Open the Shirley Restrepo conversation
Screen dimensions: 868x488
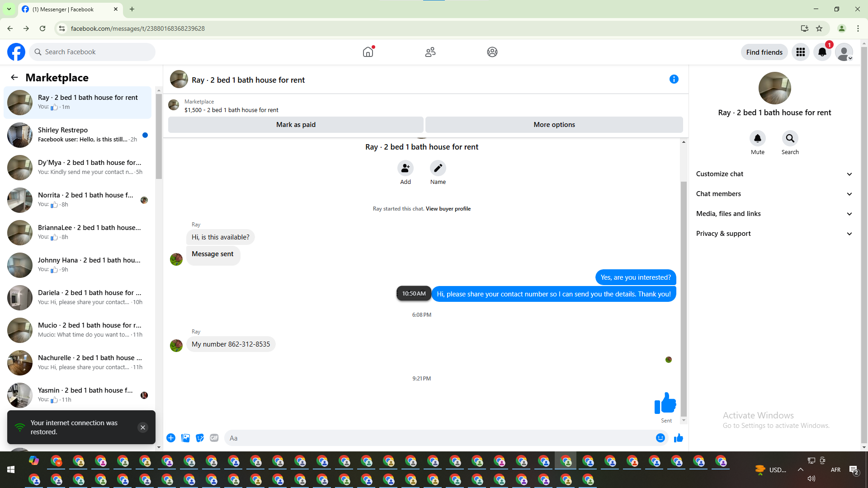coord(78,135)
